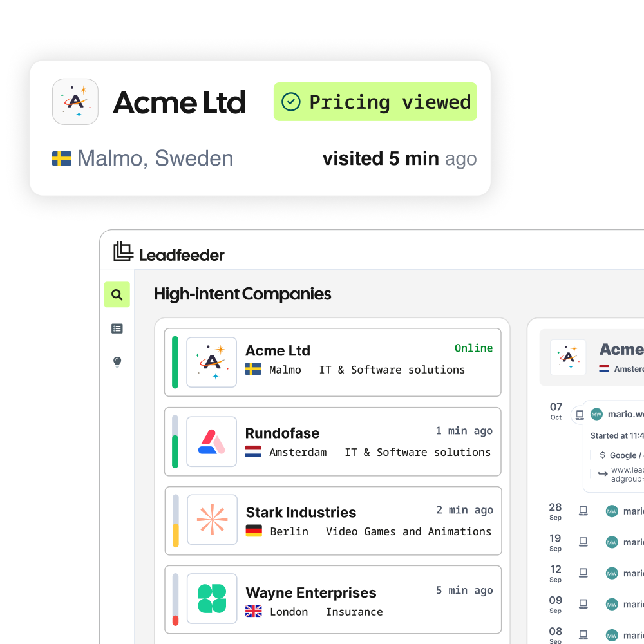The width and height of the screenshot is (644, 644).
Task: Click the 'Insurance' industry text
Action: click(x=354, y=612)
